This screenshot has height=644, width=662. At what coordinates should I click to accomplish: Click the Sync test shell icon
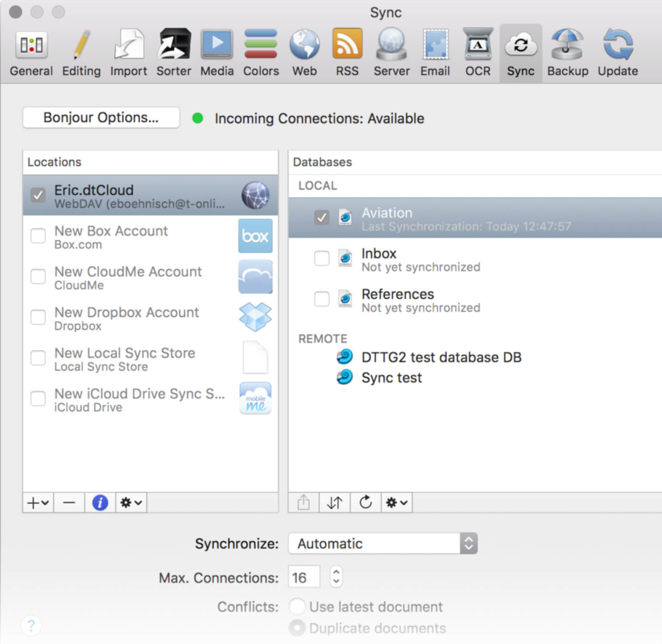click(344, 377)
